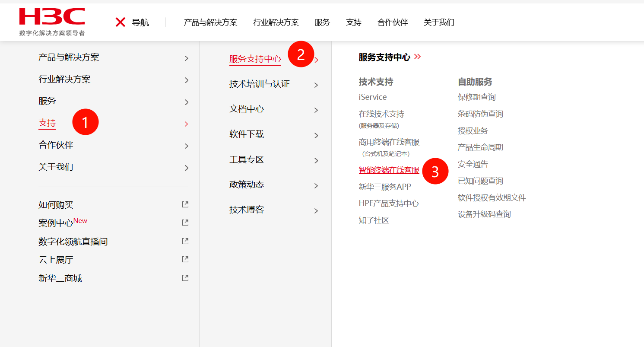Open the 服务支持中心 heading link
The width and height of the screenshot is (644, 347).
[384, 57]
